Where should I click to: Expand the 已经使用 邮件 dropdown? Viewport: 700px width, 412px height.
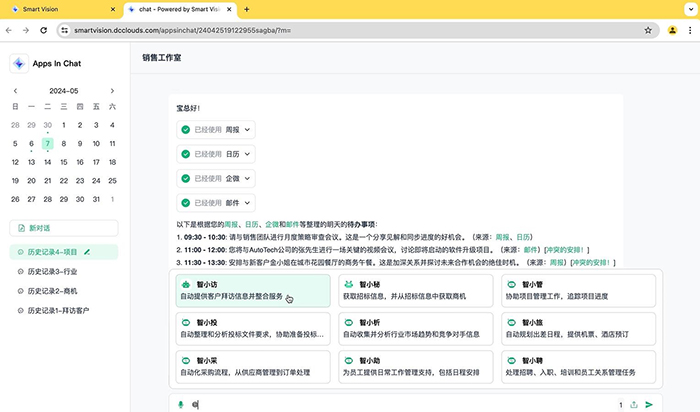coord(248,203)
